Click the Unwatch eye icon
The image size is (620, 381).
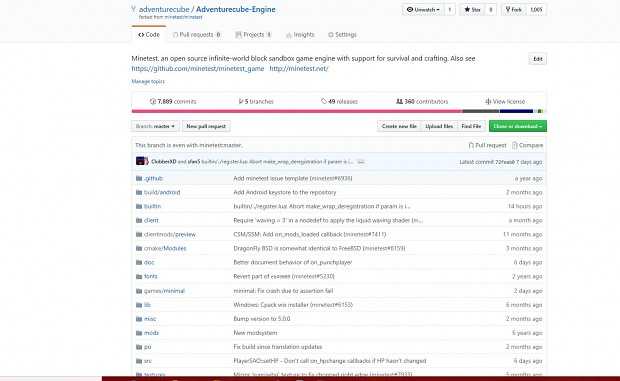tap(410, 9)
